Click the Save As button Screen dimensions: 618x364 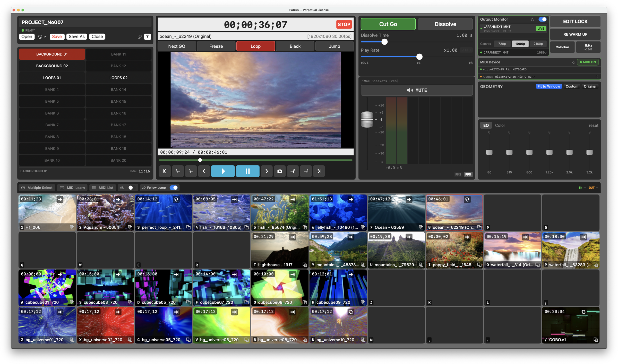[76, 37]
